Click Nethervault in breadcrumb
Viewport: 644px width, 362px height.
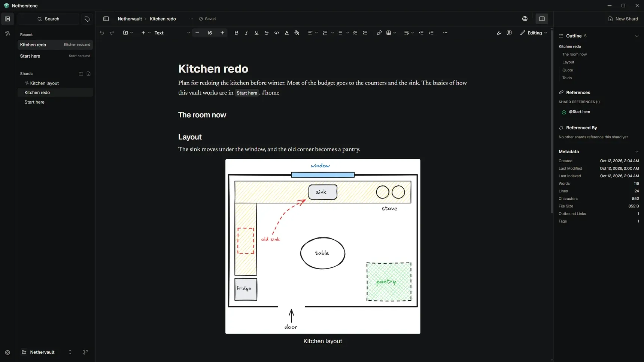pyautogui.click(x=130, y=19)
